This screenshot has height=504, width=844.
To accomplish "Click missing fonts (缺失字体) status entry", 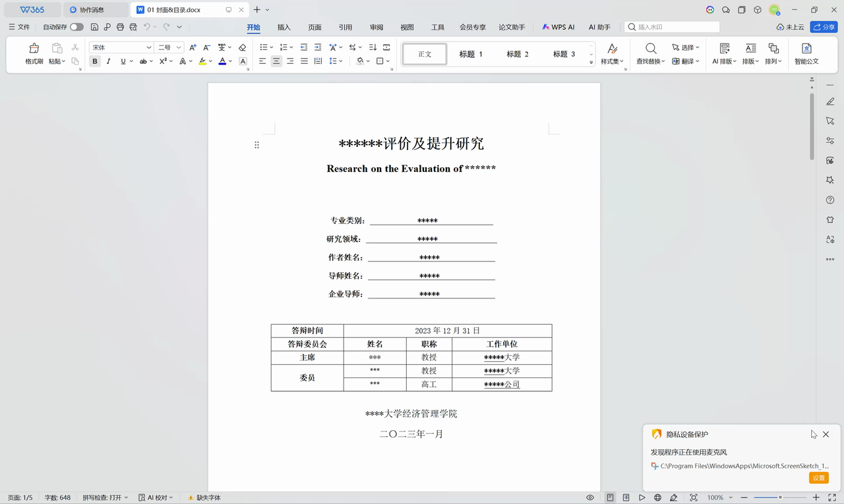I will click(204, 497).
